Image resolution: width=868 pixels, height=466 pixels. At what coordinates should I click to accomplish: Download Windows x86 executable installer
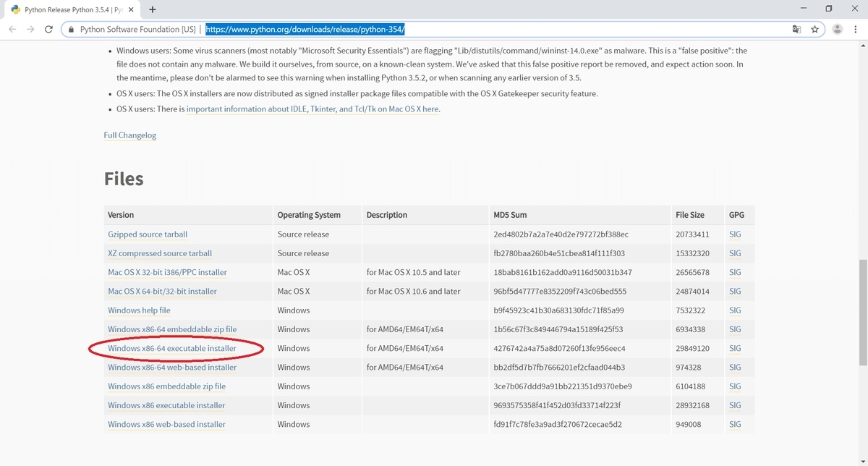166,405
